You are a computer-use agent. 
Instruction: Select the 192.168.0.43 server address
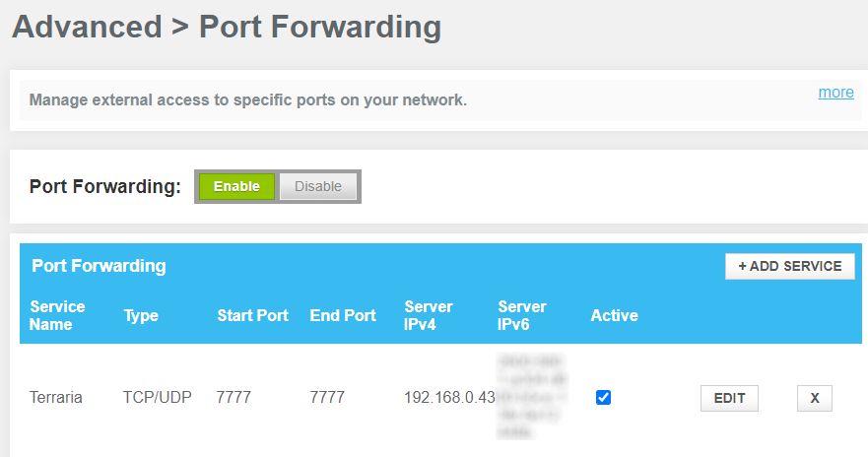pyautogui.click(x=449, y=398)
